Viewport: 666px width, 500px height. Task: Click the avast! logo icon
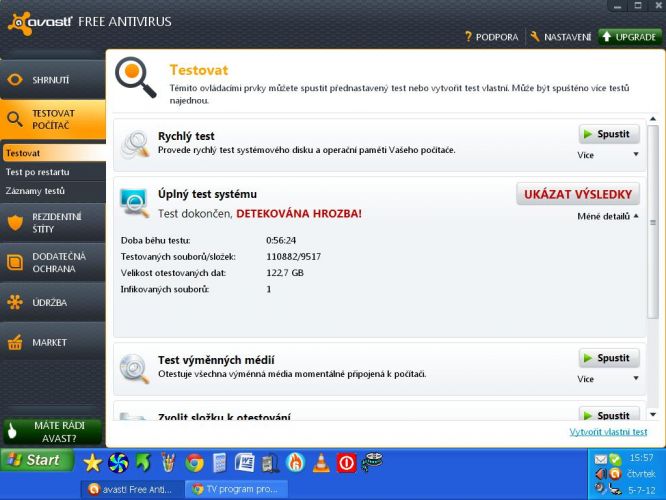coord(20,23)
